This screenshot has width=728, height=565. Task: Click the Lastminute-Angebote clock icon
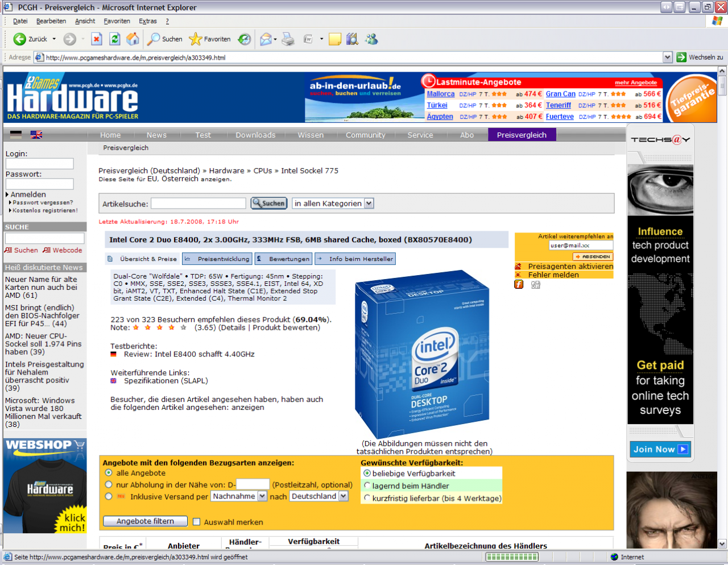pos(429,81)
